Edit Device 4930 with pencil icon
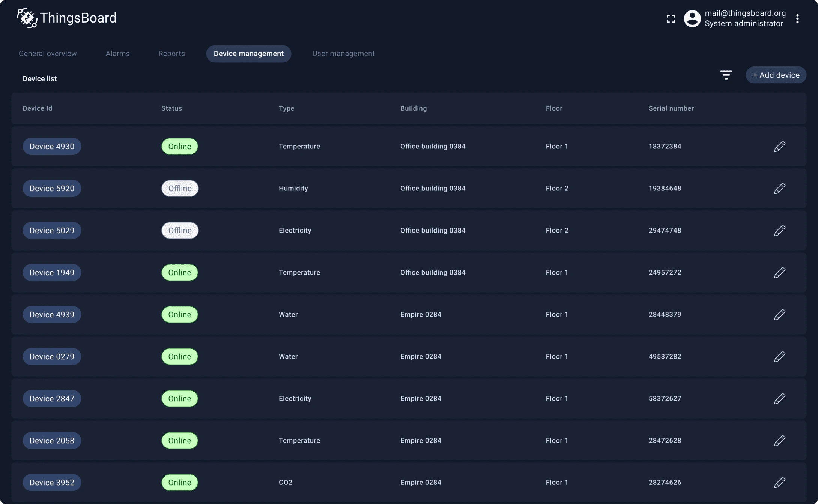The image size is (818, 504). point(779,146)
